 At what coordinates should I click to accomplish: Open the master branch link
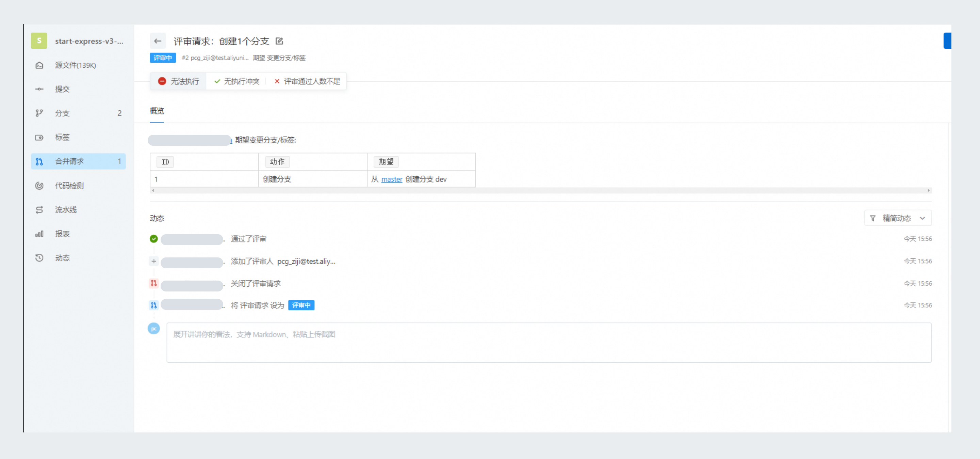(392, 179)
